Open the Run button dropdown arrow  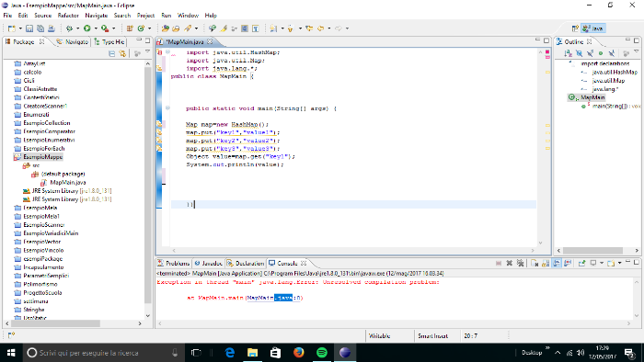tap(96, 28)
